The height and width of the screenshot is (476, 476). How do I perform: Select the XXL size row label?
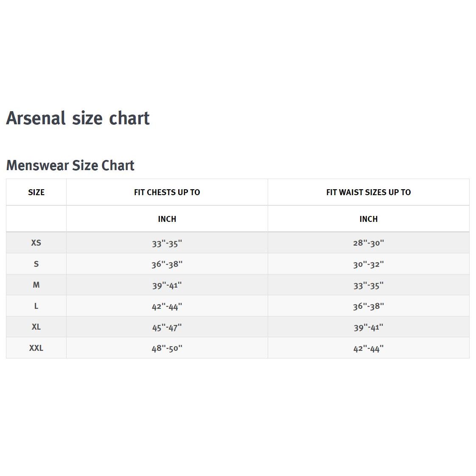[x=36, y=348]
